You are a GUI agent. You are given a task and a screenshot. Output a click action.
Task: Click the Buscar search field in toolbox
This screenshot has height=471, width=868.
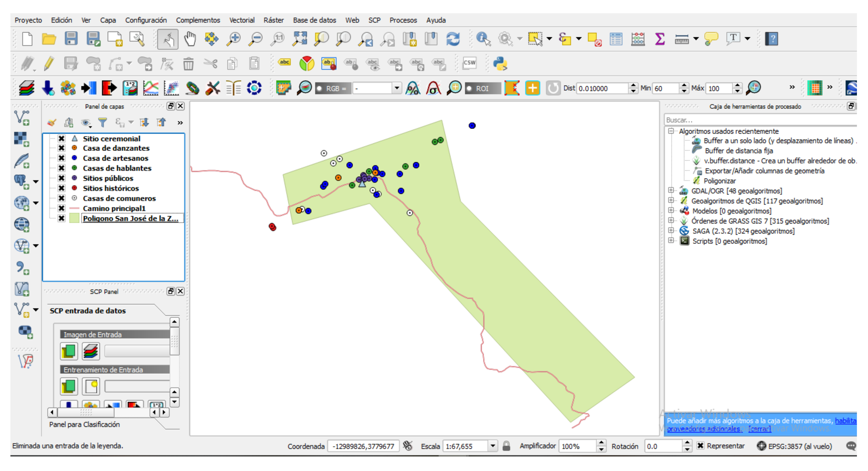(758, 120)
